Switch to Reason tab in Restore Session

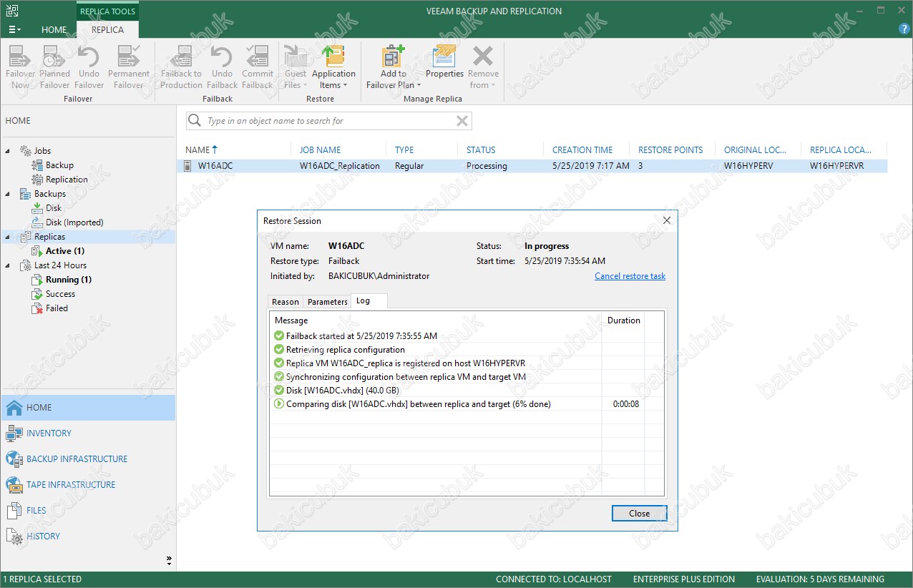tap(285, 302)
